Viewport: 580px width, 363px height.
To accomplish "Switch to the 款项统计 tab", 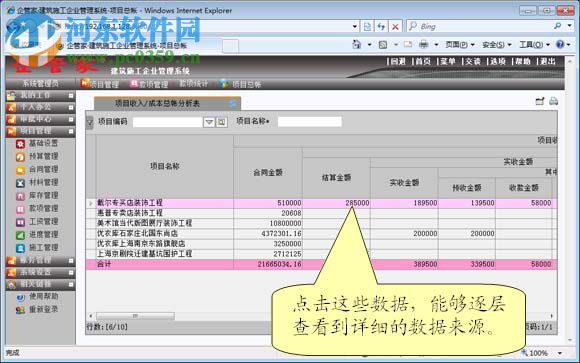I will tap(193, 84).
